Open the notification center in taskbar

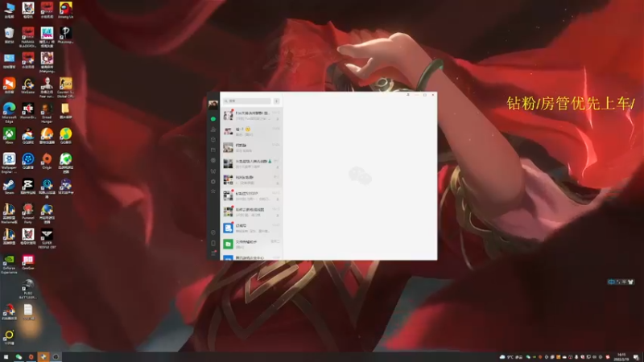click(636, 357)
